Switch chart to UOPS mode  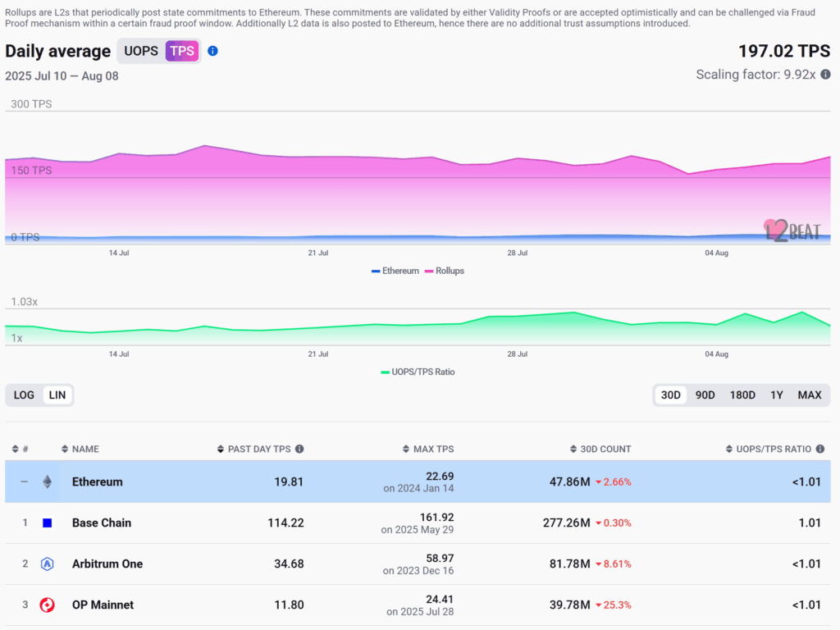click(x=141, y=51)
